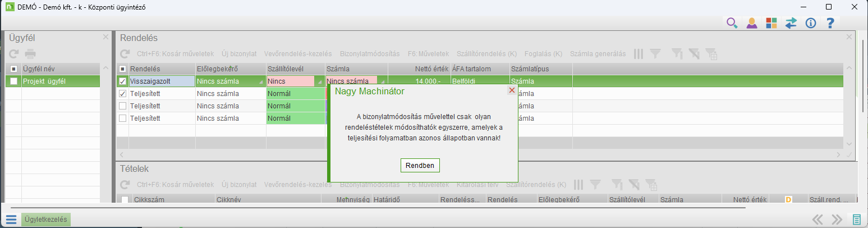This screenshot has height=228, width=868.
Task: Click the filter list icon in Tételek toolbar
Action: (x=617, y=184)
